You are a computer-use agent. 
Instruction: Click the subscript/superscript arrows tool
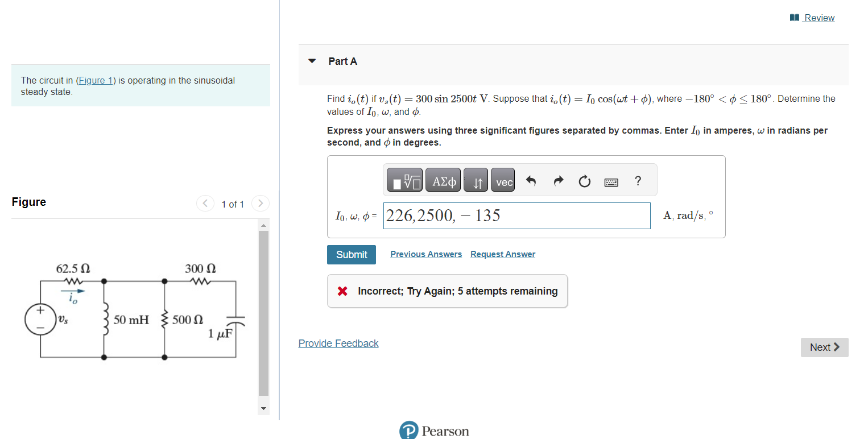(x=476, y=180)
